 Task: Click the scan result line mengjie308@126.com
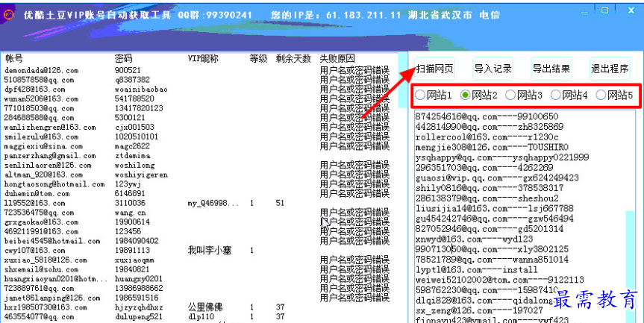[x=492, y=148]
